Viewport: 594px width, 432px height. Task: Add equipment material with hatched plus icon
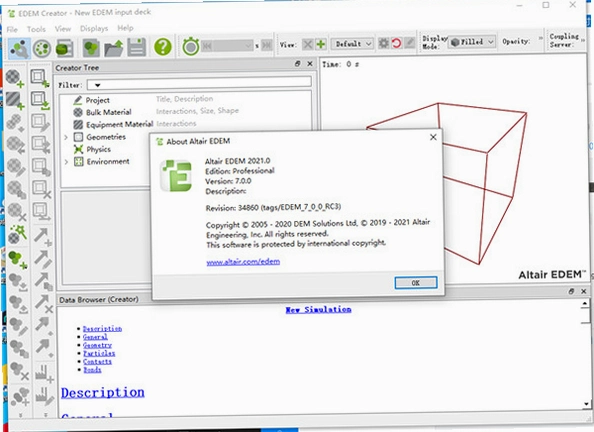click(15, 100)
